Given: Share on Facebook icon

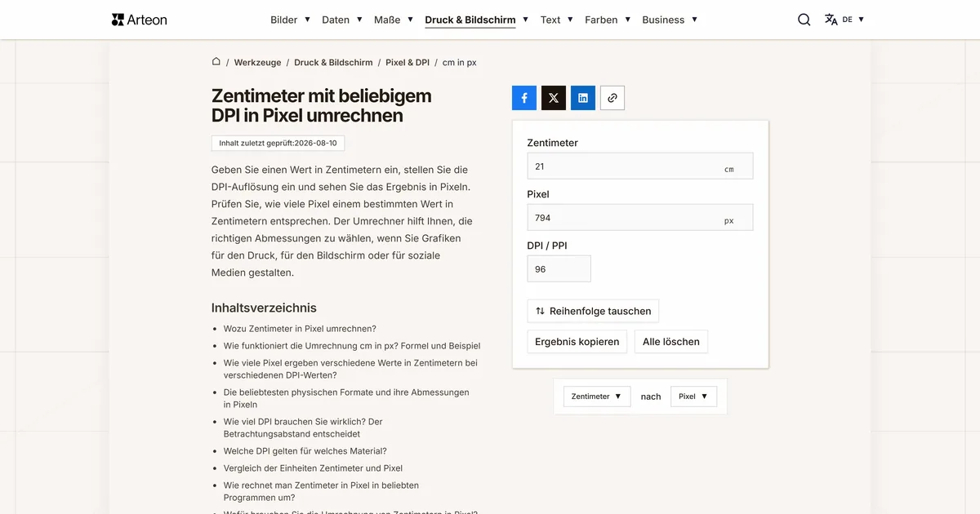Looking at the screenshot, I should pos(524,98).
